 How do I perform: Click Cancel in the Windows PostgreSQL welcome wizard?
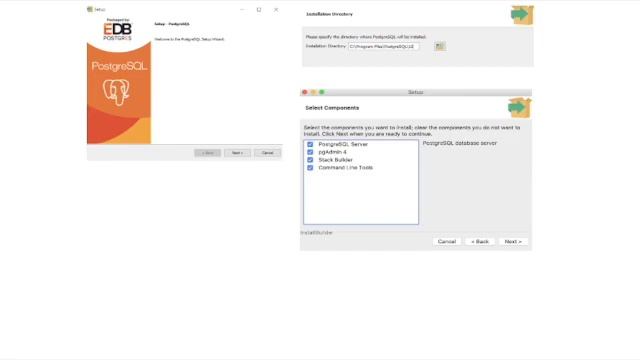click(267, 153)
